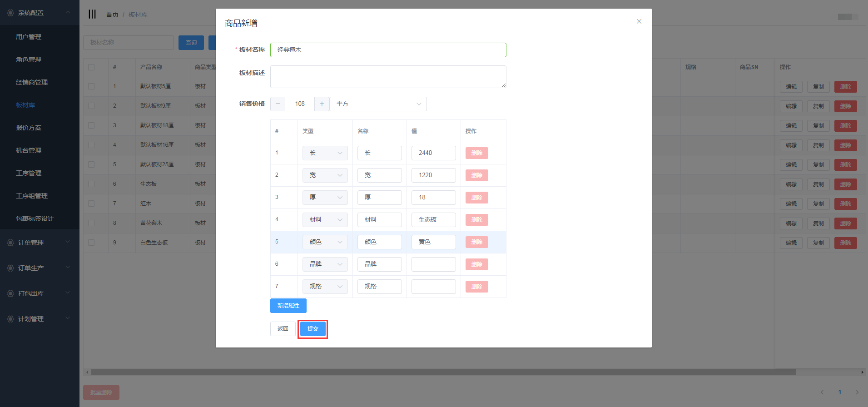Screen dimensions: 868x407
Task: Click the minus icon to decrease 销售价格
Action: point(278,104)
